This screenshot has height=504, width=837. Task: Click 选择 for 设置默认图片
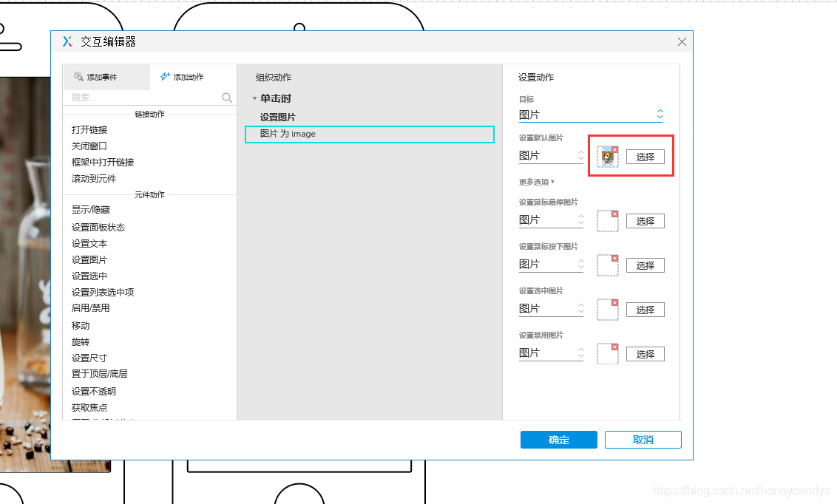tap(645, 157)
